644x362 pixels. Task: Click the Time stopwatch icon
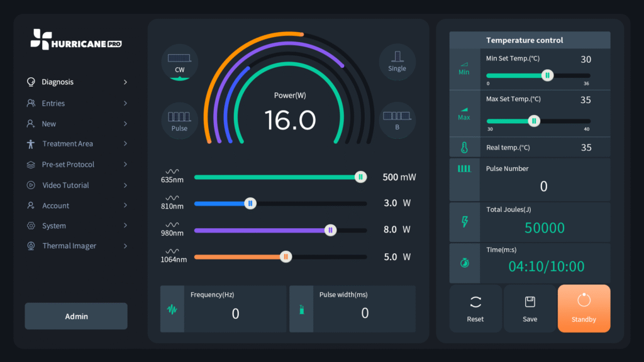coord(465,263)
